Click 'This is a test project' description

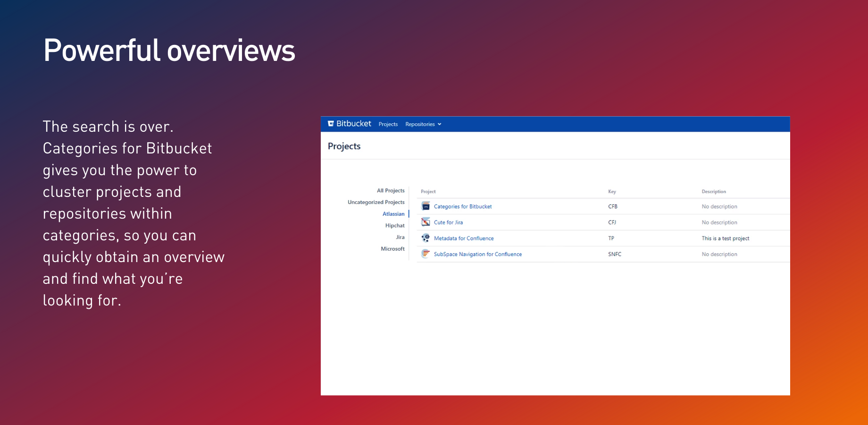tap(725, 238)
